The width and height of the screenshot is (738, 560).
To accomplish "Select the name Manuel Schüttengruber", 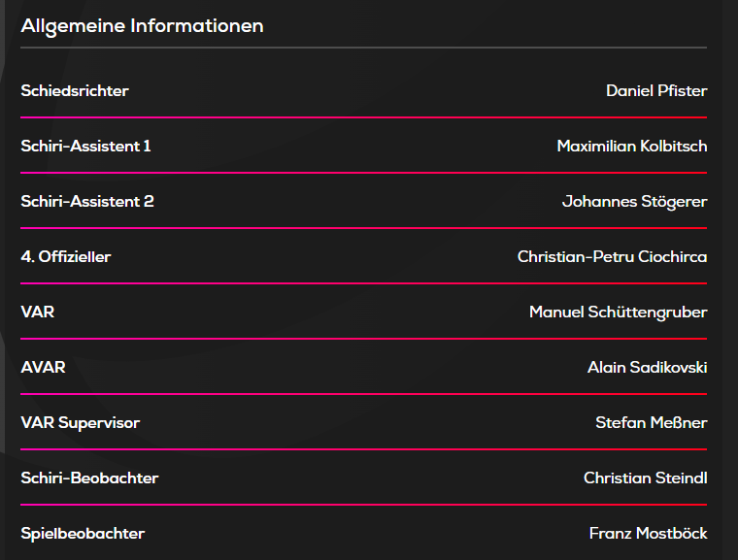I will pyautogui.click(x=618, y=313).
